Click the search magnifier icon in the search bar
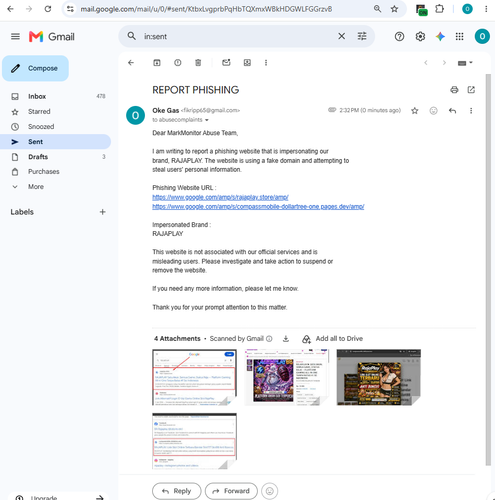The image size is (495, 500). [132, 36]
